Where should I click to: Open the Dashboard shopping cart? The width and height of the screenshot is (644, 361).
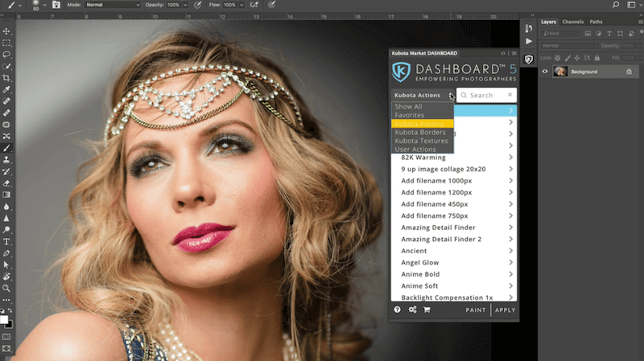[427, 310]
